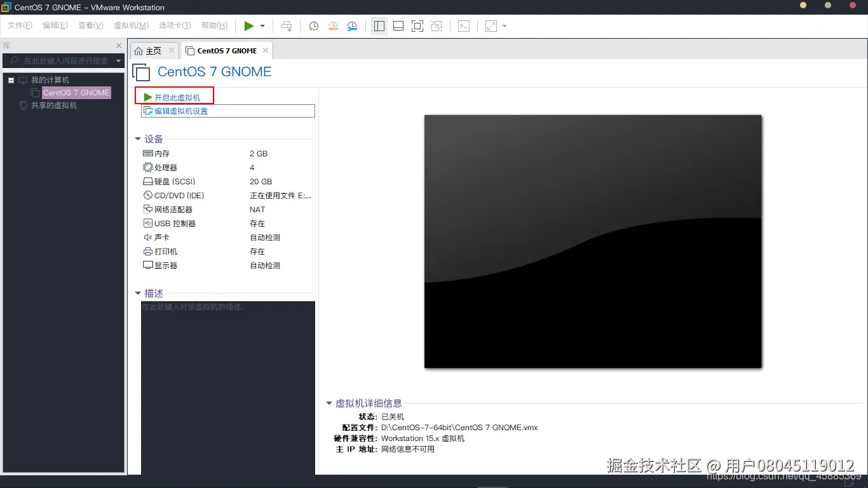This screenshot has height=488, width=868.
Task: Enter full screen mode for the VM
Action: pyautogui.click(x=416, y=26)
